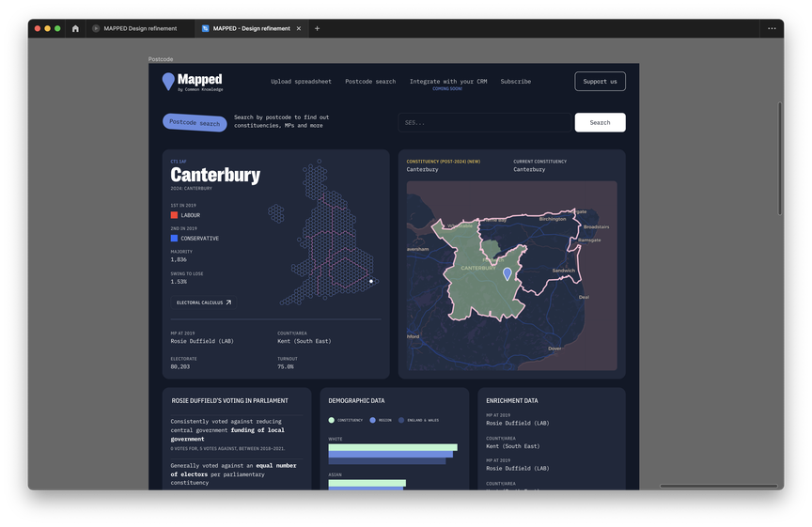
Task: Toggle Region legend dot
Action: tap(372, 420)
